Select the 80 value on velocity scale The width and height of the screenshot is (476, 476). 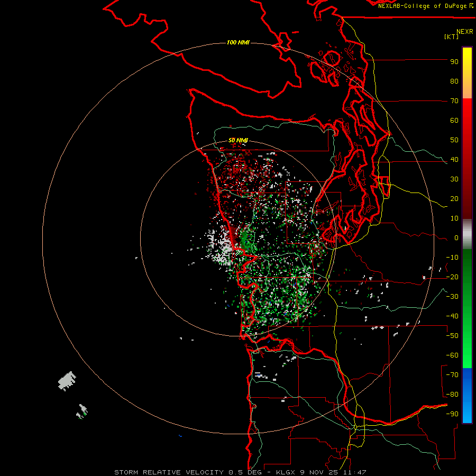[454, 81]
